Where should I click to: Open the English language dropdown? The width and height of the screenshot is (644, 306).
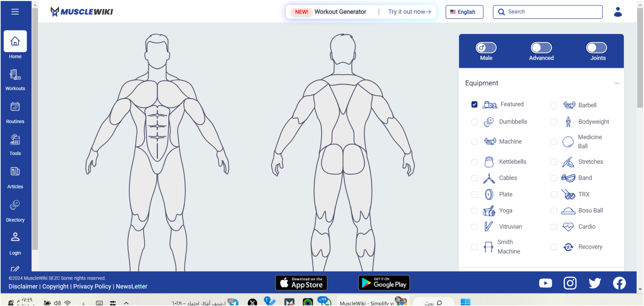pyautogui.click(x=464, y=12)
